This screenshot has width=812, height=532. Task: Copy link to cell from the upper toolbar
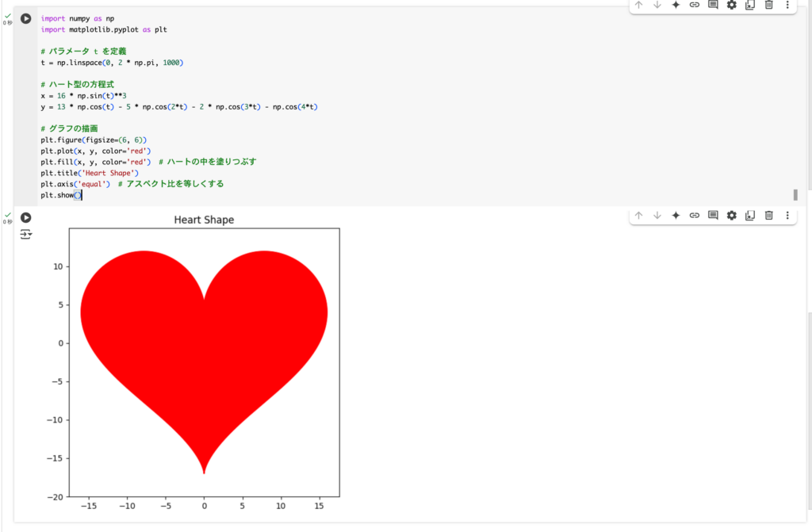coord(695,5)
